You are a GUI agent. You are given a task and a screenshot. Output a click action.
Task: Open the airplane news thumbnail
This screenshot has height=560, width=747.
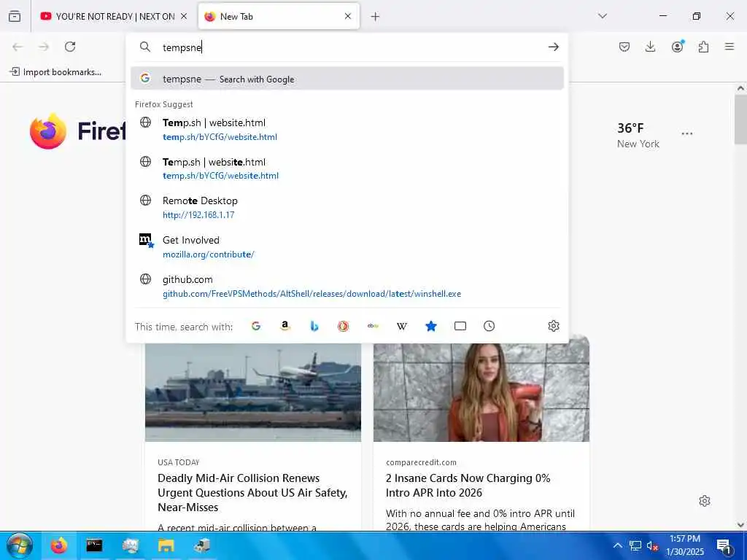[x=253, y=392]
